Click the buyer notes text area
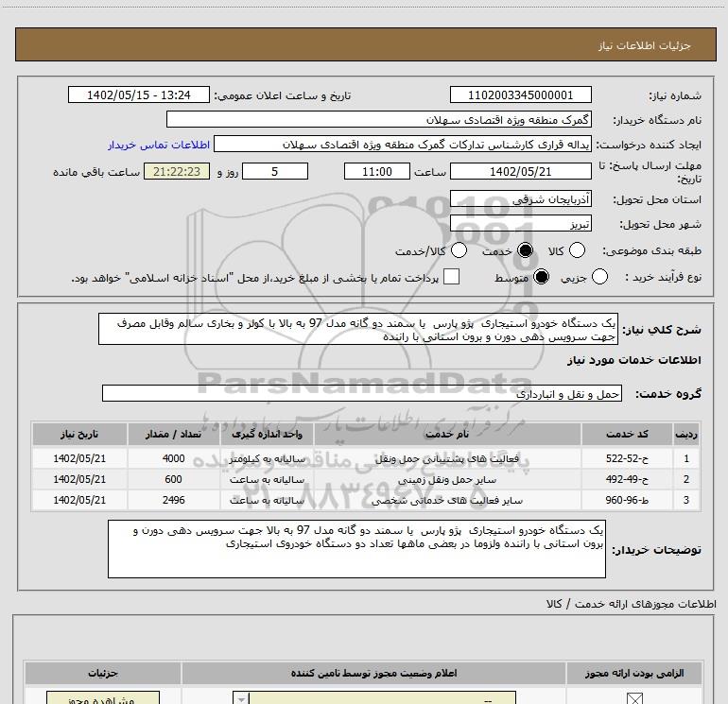 356,549
